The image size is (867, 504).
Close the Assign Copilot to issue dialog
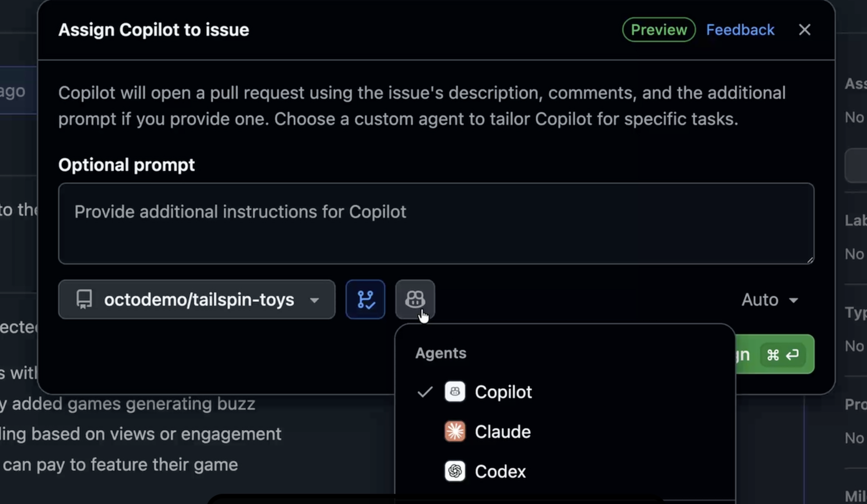(805, 30)
